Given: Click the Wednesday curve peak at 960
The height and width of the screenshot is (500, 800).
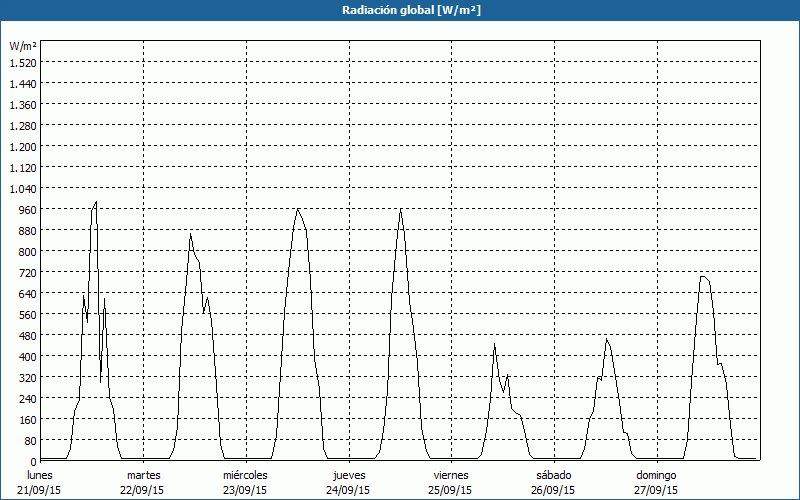Looking at the screenshot, I should click(297, 209).
